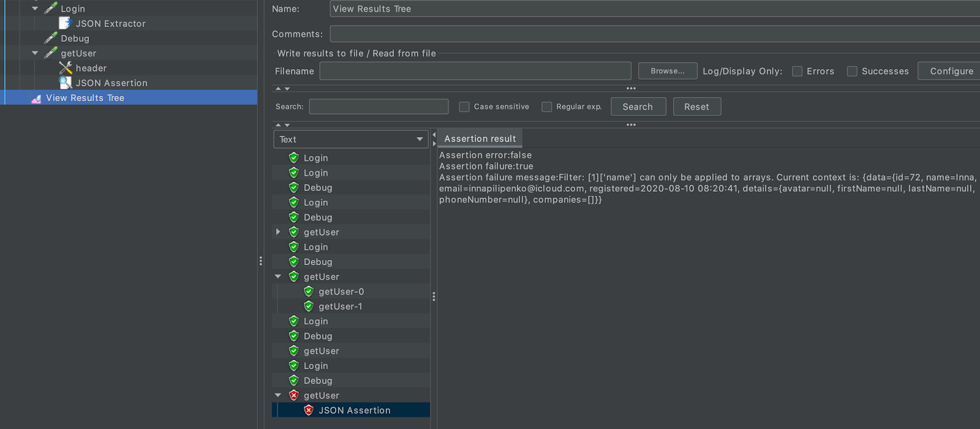980x429 pixels.
Task: Toggle the Errors checkbox
Action: [797, 71]
